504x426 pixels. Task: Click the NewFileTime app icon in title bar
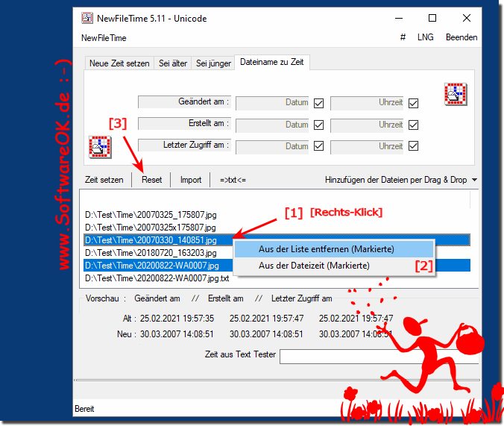[x=86, y=18]
